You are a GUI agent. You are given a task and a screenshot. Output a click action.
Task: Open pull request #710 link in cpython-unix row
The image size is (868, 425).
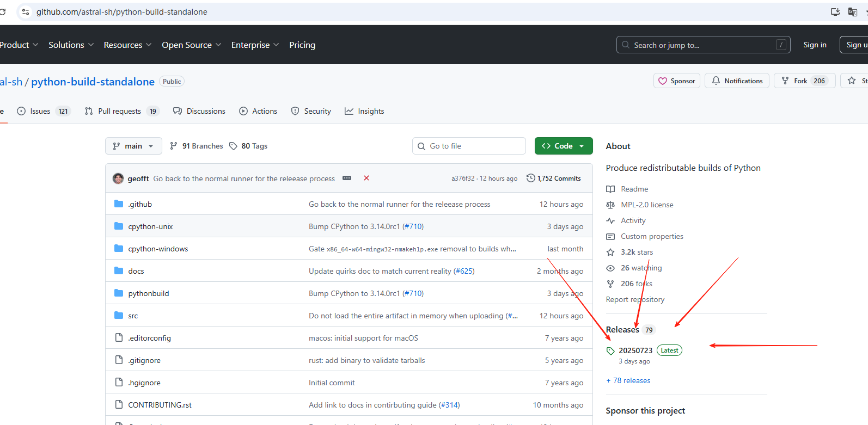(413, 226)
